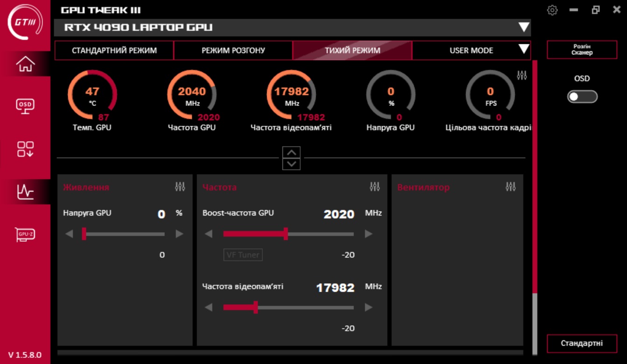627x364 pixels.
Task: Open the OSD settings sidebar icon
Action: (x=25, y=106)
